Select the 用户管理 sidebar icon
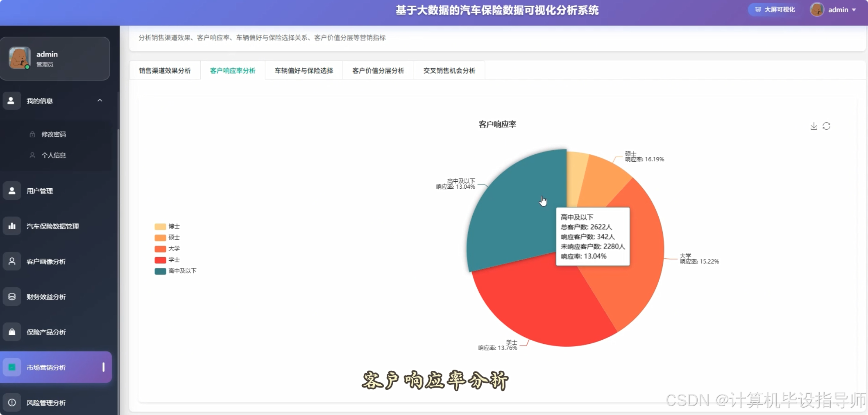This screenshot has height=415, width=868. point(11,190)
